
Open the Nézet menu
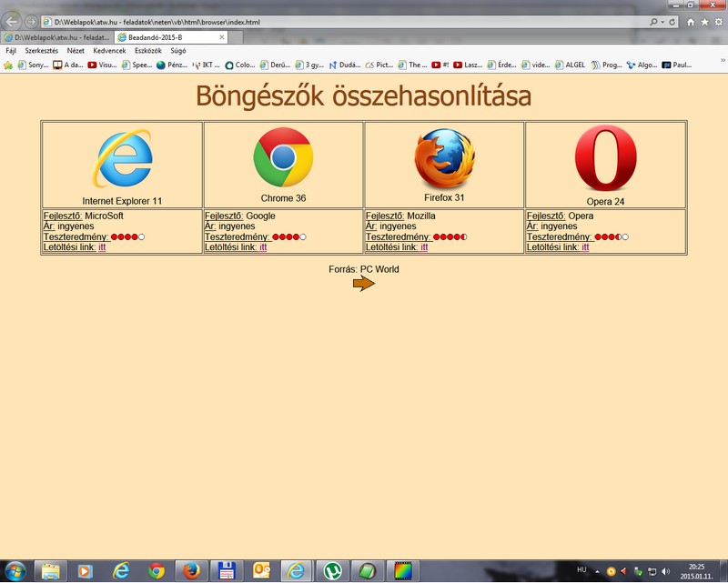[76, 51]
